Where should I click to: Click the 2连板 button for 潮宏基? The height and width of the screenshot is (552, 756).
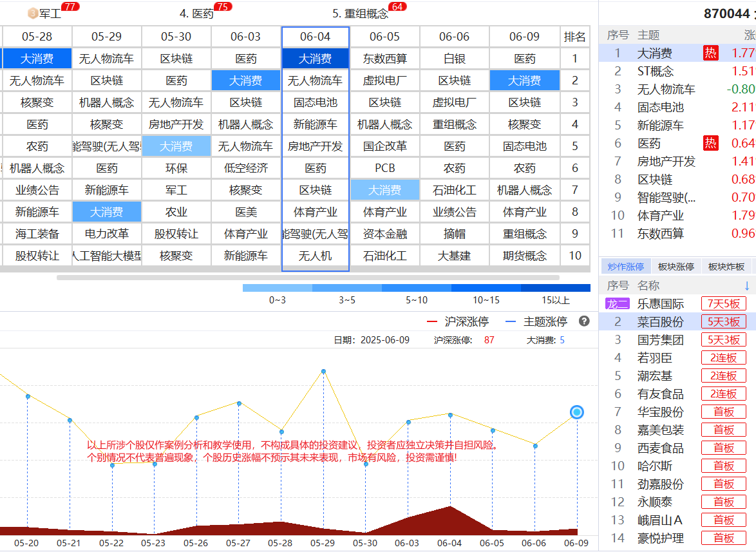724,376
